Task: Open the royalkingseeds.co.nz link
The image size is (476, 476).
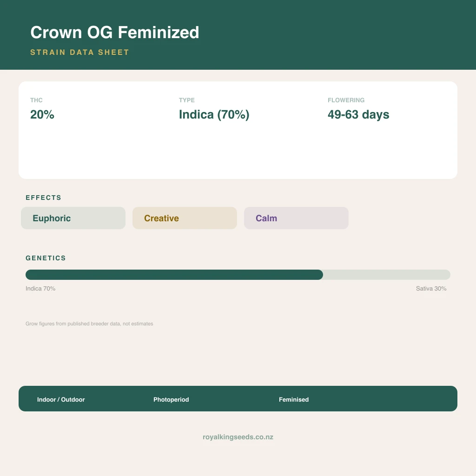Action: (x=238, y=437)
